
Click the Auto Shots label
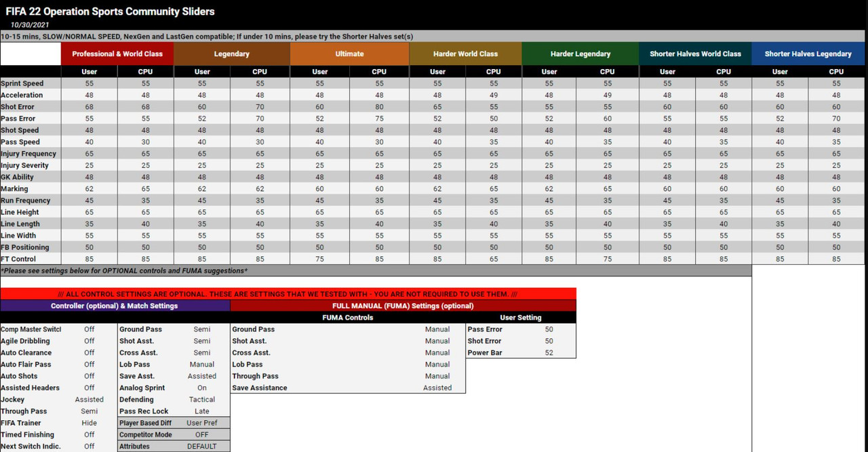(x=19, y=376)
